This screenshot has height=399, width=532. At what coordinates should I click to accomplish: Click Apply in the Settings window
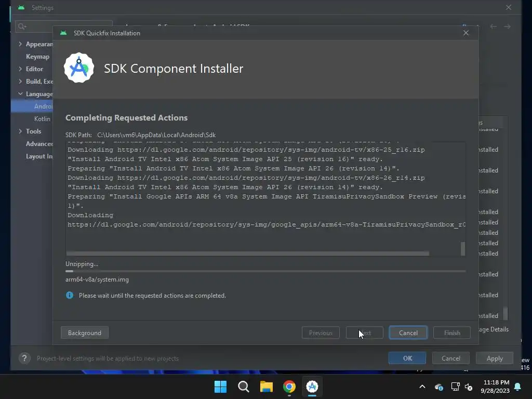(x=495, y=358)
